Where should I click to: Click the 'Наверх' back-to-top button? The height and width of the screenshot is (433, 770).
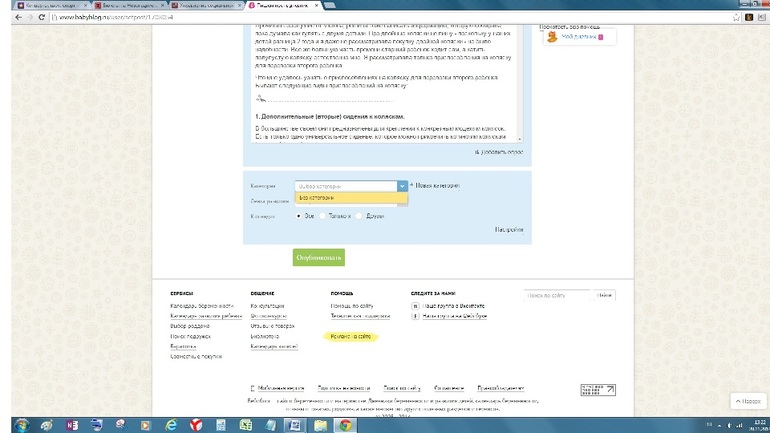748,401
